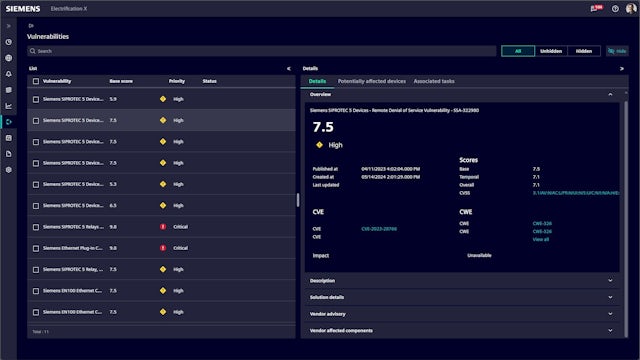Open the stacked layers icon in sidebar

pos(9,90)
